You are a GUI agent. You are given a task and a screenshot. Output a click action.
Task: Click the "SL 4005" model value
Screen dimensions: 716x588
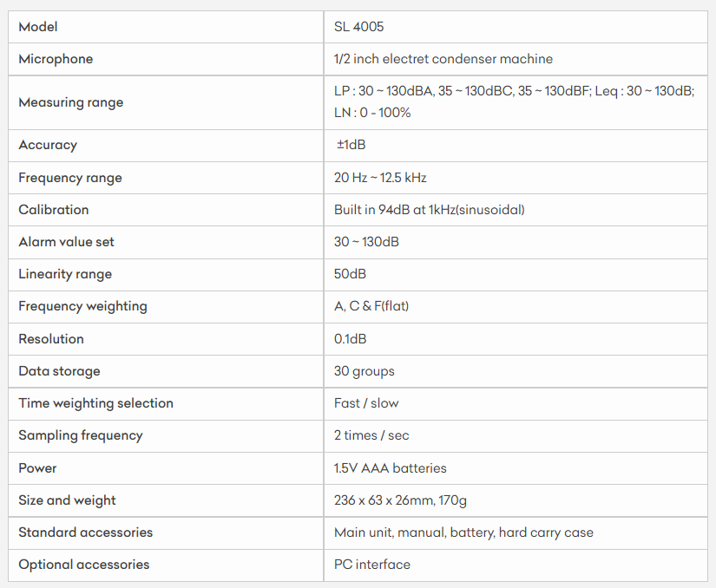[359, 27]
